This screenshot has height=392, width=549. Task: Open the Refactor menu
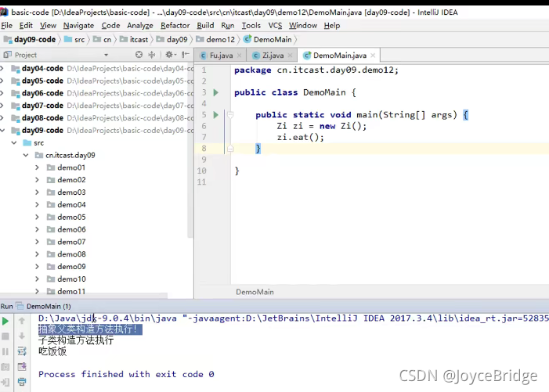(x=175, y=26)
